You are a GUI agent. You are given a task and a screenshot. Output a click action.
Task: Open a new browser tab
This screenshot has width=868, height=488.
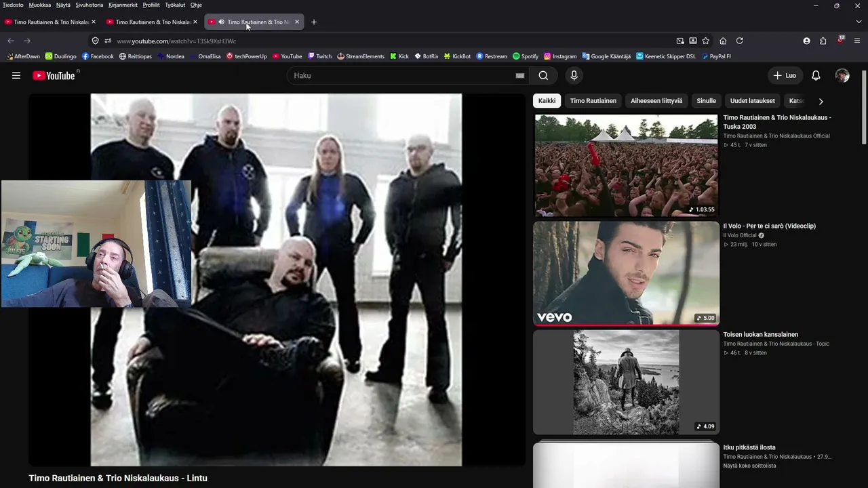(x=314, y=22)
